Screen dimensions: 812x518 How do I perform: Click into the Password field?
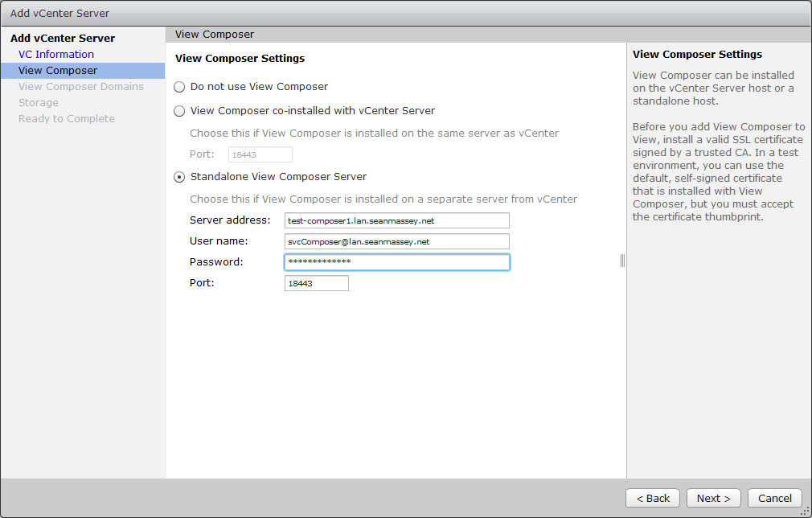pos(397,262)
